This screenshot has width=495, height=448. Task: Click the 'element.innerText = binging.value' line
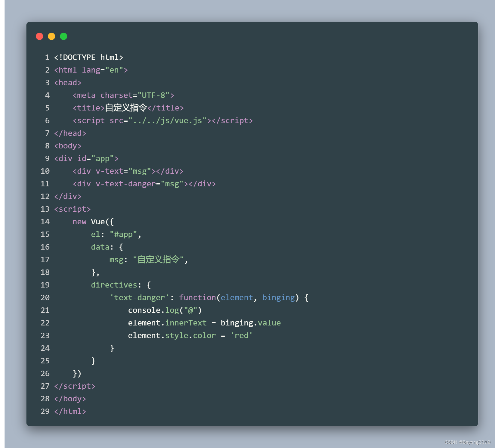204,323
